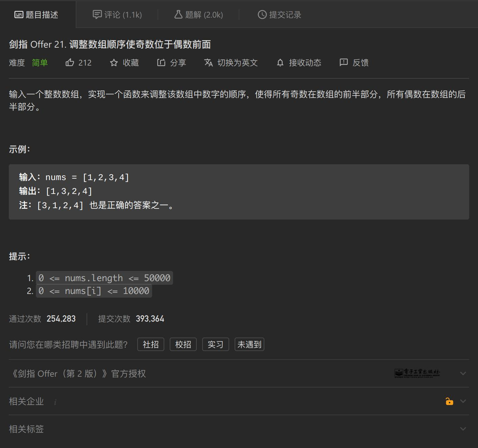
Task: Expand the 相关企业 section chevron
Action: pos(463,401)
